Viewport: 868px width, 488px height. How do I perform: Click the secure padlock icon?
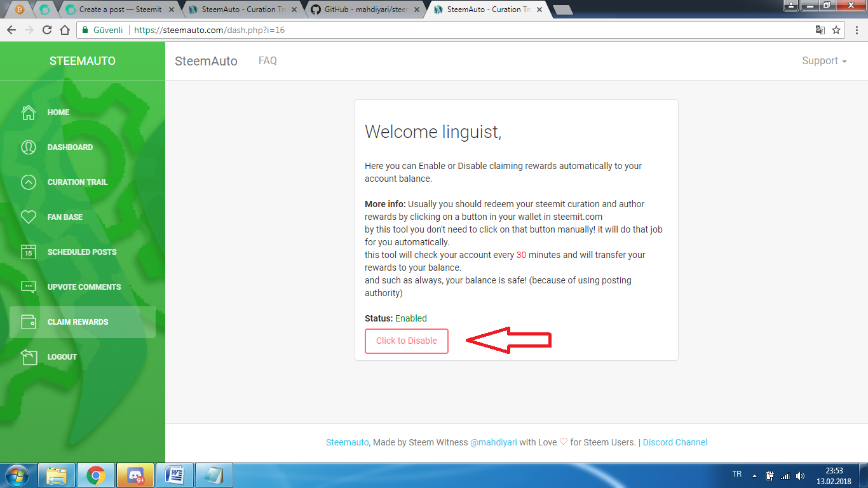coord(85,30)
